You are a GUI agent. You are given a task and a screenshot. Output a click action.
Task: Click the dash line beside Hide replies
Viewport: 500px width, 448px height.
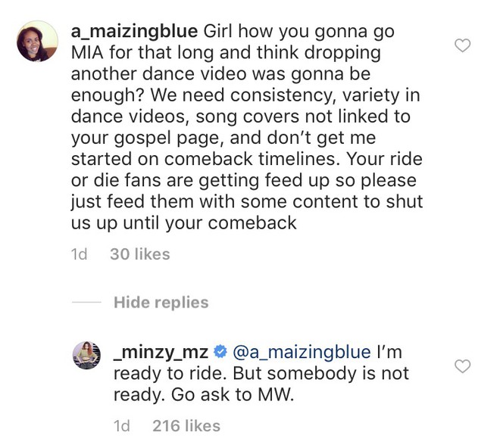pyautogui.click(x=86, y=303)
